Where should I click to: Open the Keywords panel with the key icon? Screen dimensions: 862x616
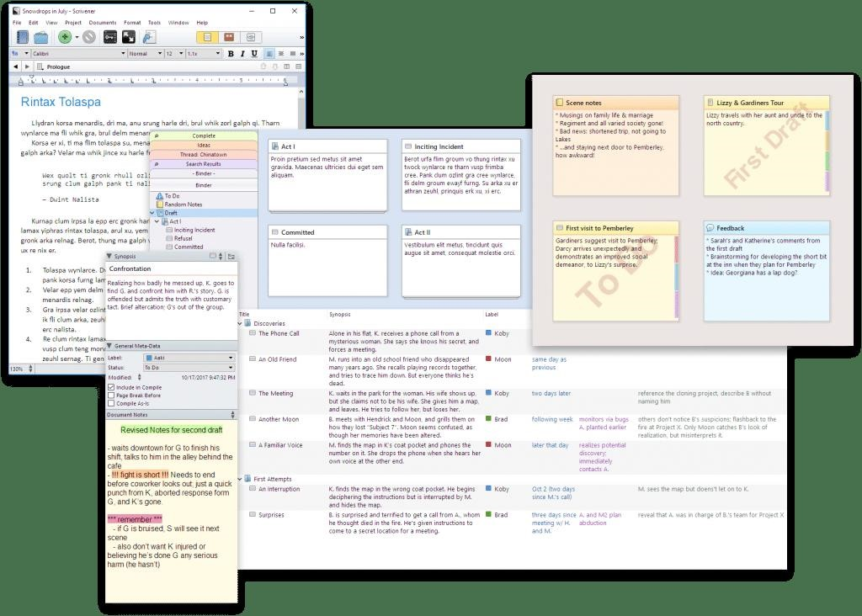coord(110,37)
